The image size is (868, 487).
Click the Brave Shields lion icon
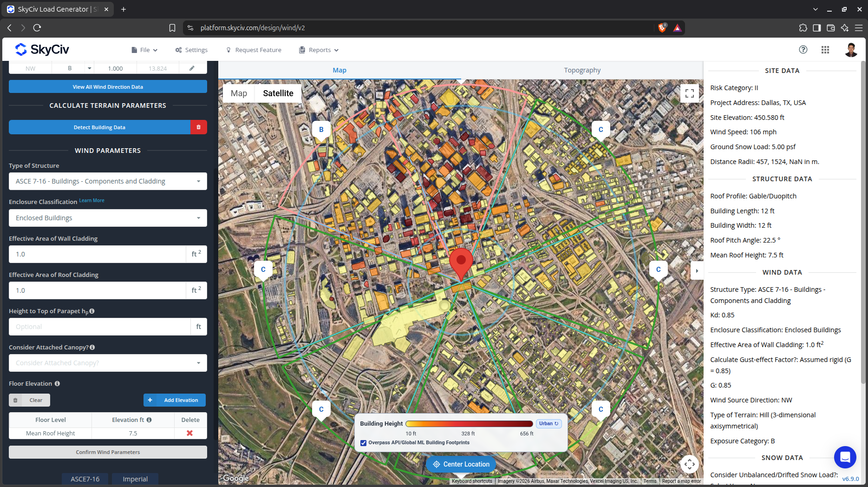[662, 28]
